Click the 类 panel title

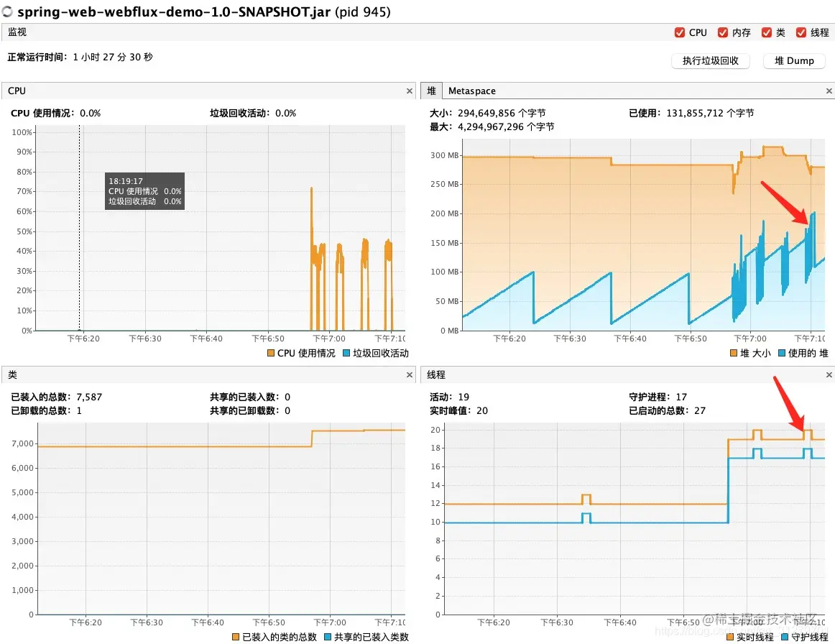(x=12, y=375)
